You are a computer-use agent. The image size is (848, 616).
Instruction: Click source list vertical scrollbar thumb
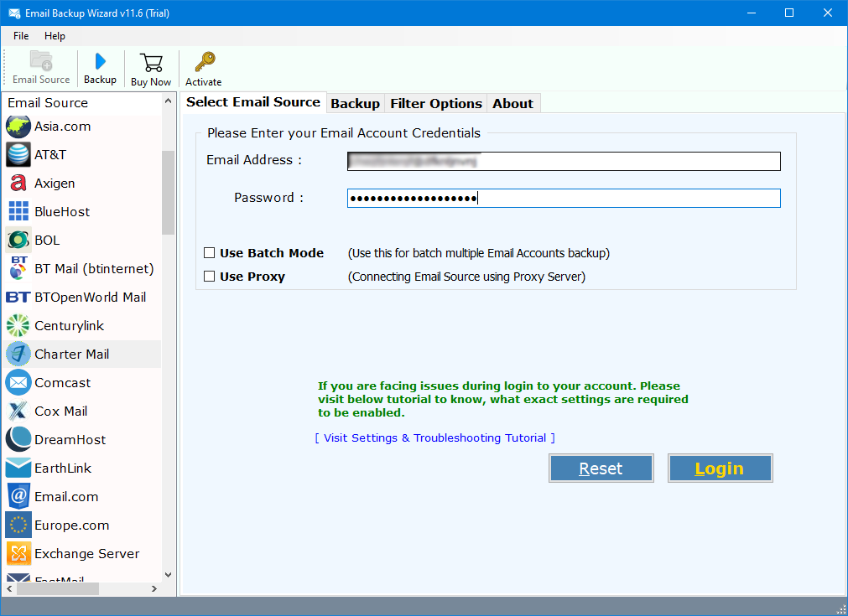(x=169, y=193)
